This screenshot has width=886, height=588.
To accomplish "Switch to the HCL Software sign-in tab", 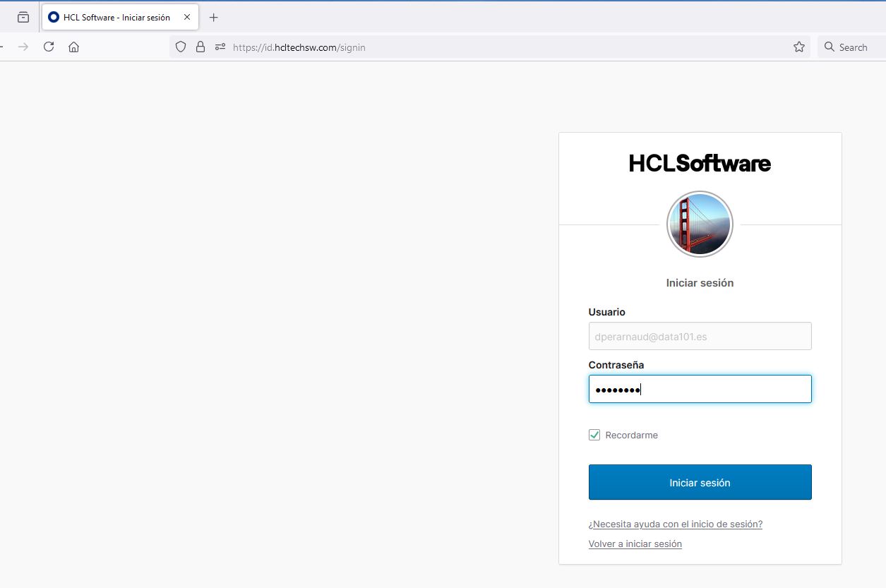I will point(113,16).
